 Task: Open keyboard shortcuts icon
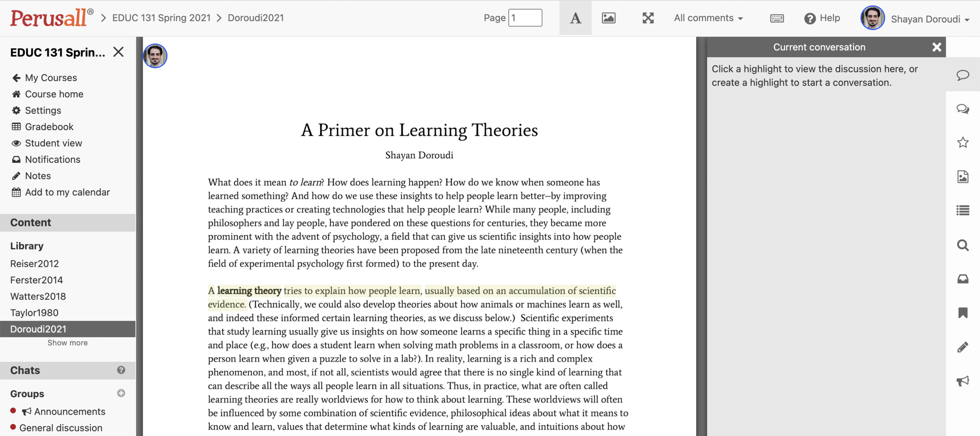(777, 18)
